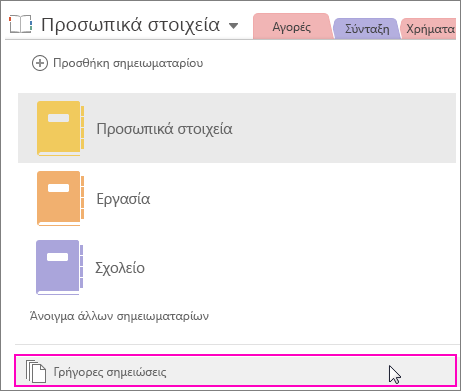Image resolution: width=461 pixels, height=391 pixels.
Task: Switch to the Σύνταξη section tab
Action: pyautogui.click(x=367, y=29)
